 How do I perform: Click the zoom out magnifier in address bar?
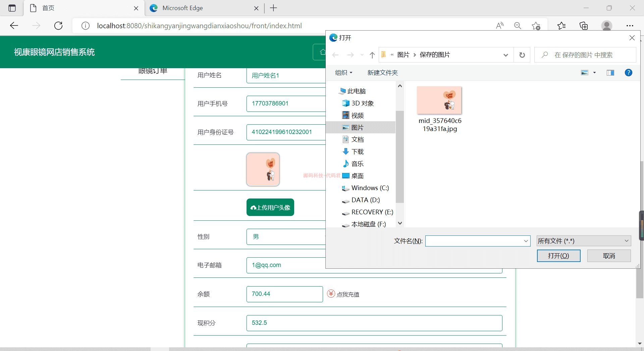pos(518,26)
